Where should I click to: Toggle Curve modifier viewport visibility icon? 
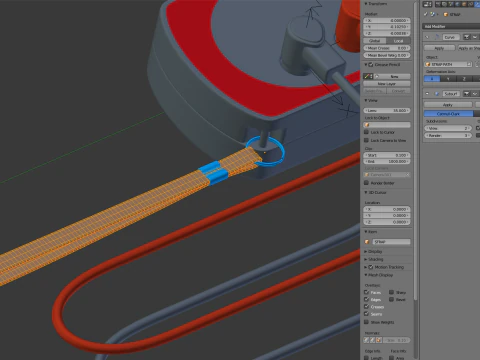coord(475,37)
